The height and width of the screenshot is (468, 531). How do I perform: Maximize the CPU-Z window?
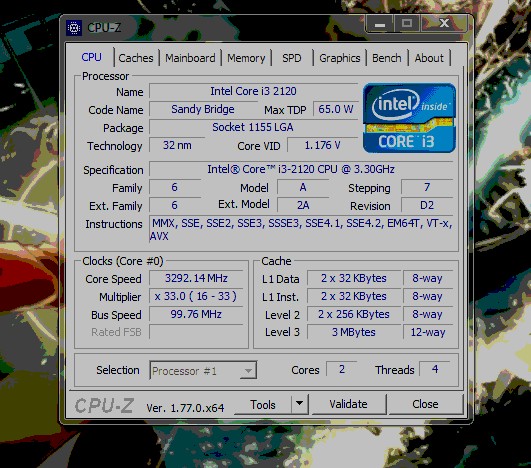point(407,24)
